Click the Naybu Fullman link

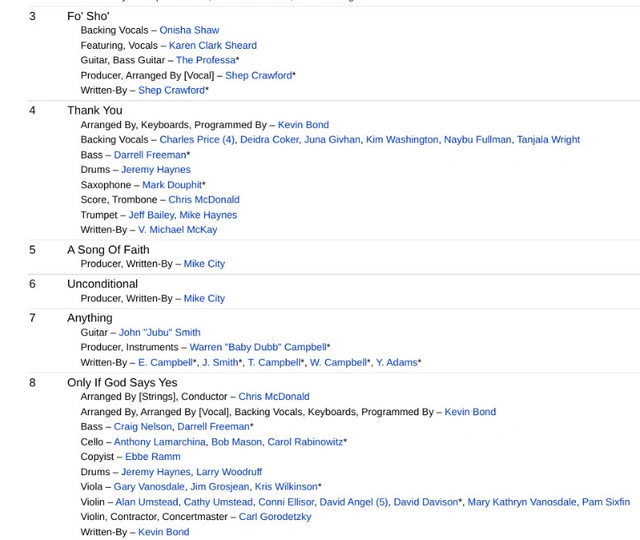476,140
